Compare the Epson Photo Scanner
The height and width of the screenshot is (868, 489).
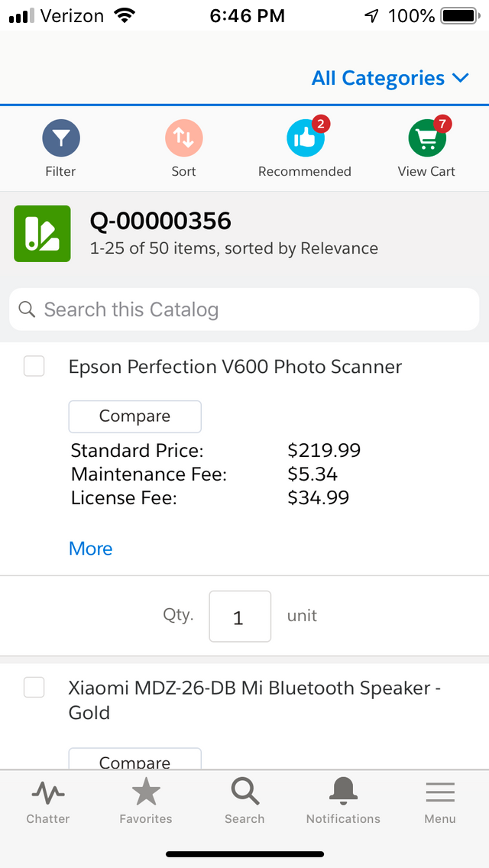[x=134, y=416]
